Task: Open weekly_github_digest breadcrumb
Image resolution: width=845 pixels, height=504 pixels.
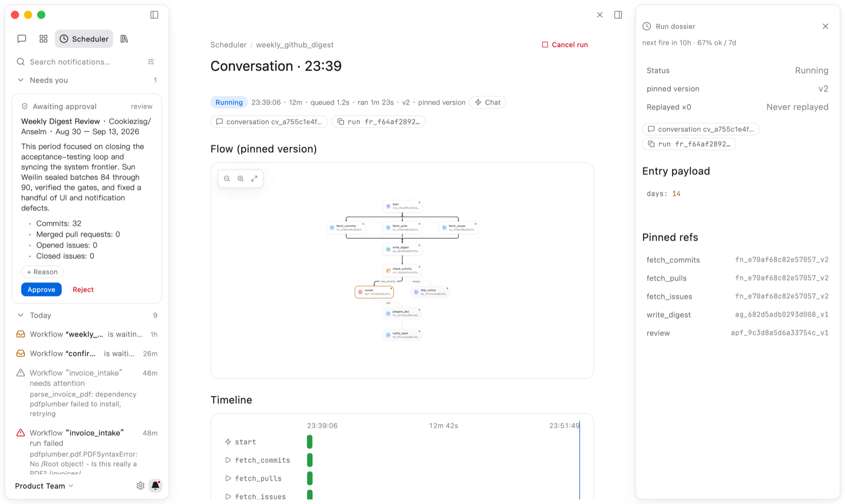Action: [295, 45]
